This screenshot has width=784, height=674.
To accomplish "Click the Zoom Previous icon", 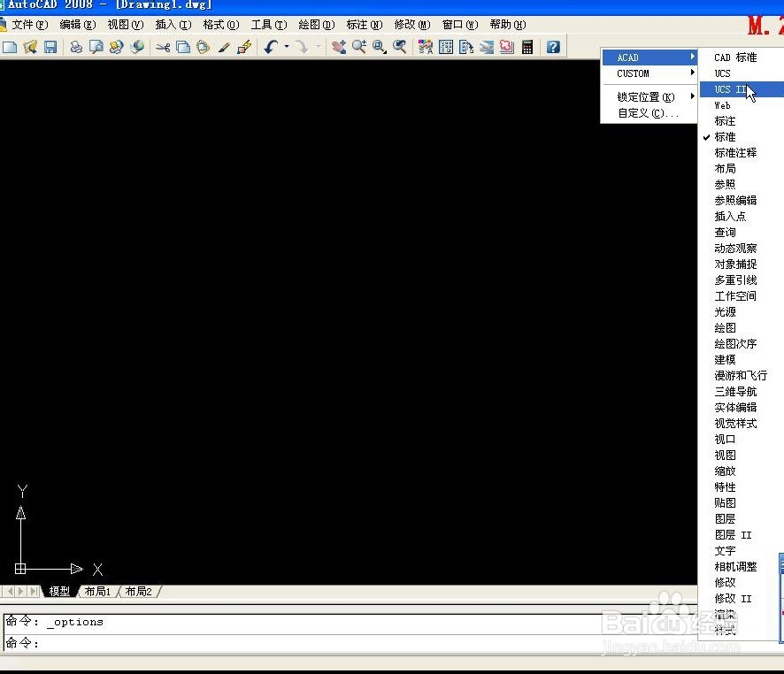I will click(x=399, y=48).
